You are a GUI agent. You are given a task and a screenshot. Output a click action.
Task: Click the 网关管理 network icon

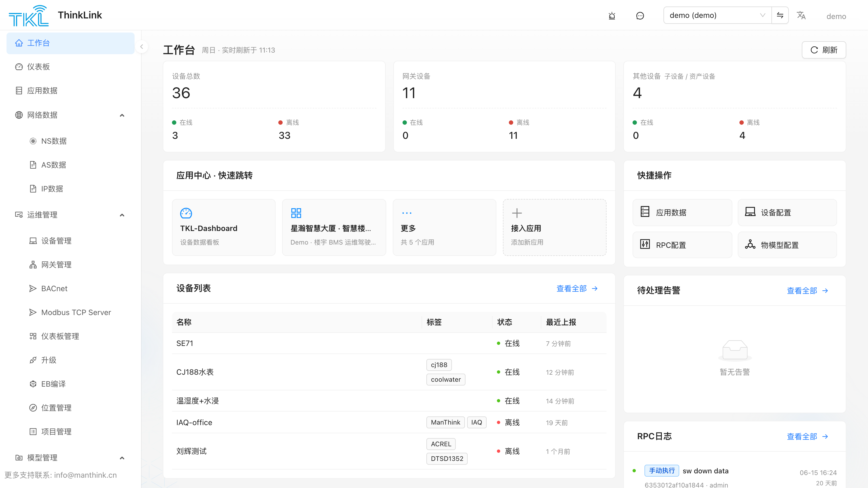(x=33, y=265)
